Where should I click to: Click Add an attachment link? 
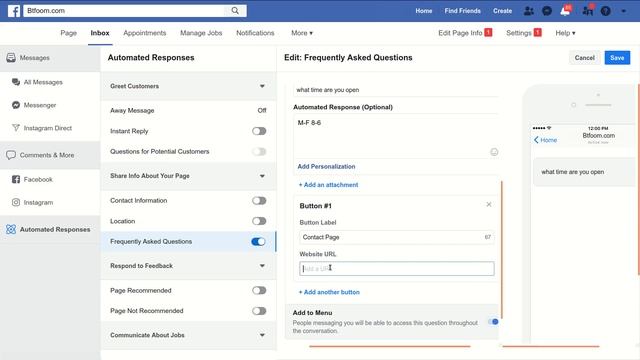tap(329, 185)
